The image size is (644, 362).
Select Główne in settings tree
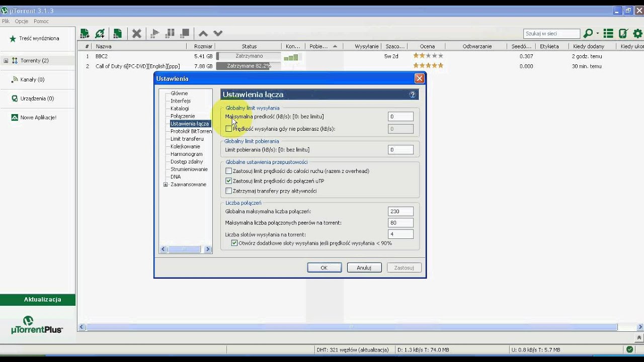179,94
